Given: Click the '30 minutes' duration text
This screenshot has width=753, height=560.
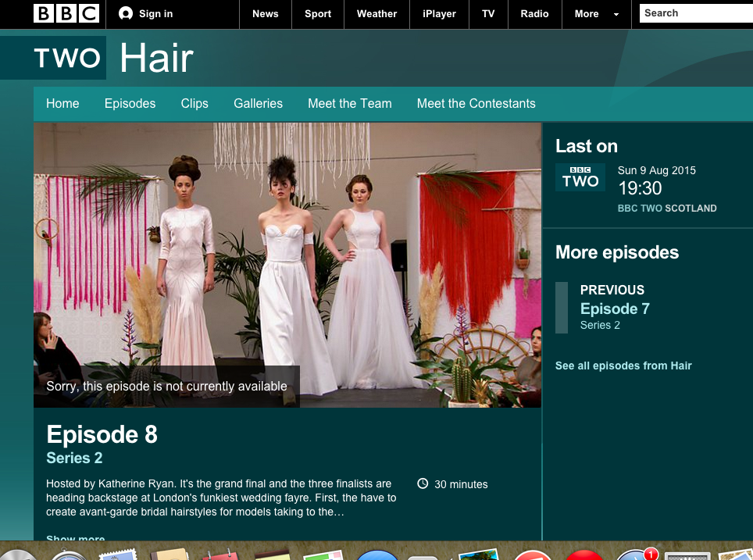Looking at the screenshot, I should click(461, 484).
